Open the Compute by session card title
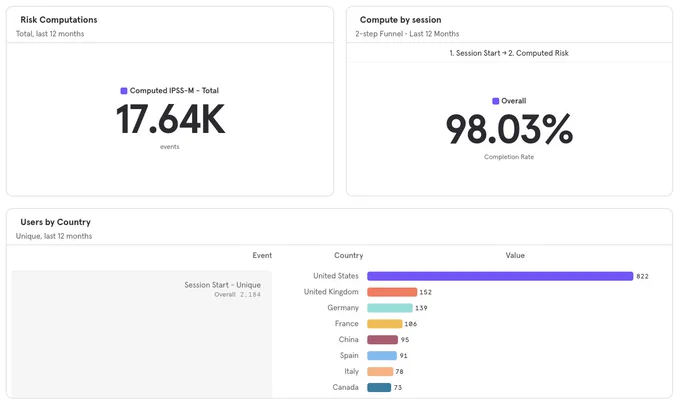 tap(400, 20)
